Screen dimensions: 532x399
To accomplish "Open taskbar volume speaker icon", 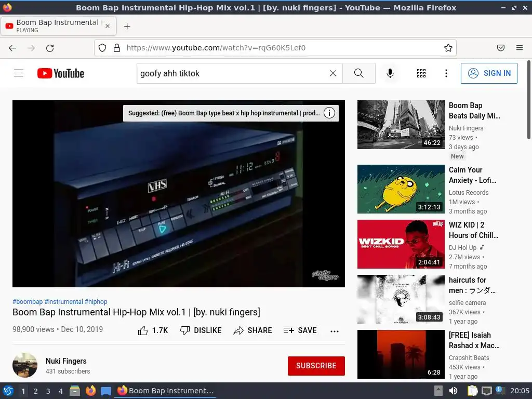I will 453,391.
